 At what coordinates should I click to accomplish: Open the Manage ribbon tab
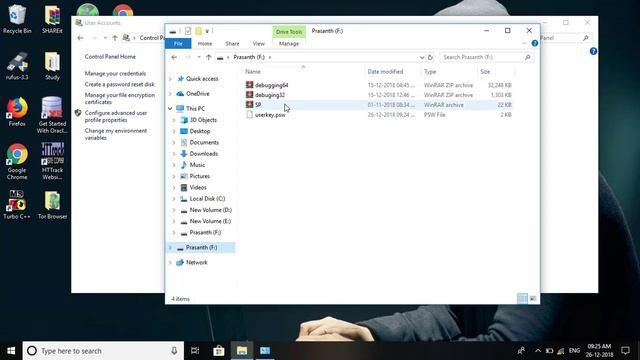coord(289,44)
